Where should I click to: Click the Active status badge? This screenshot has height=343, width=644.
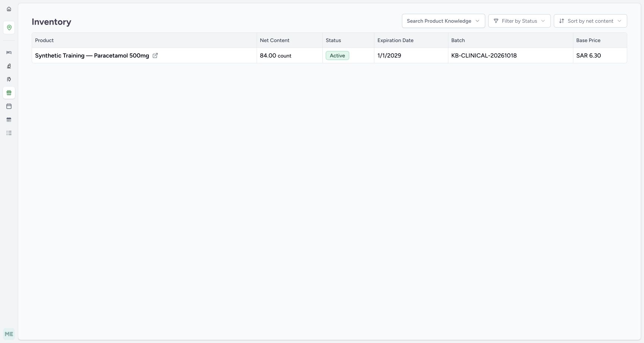(x=337, y=55)
